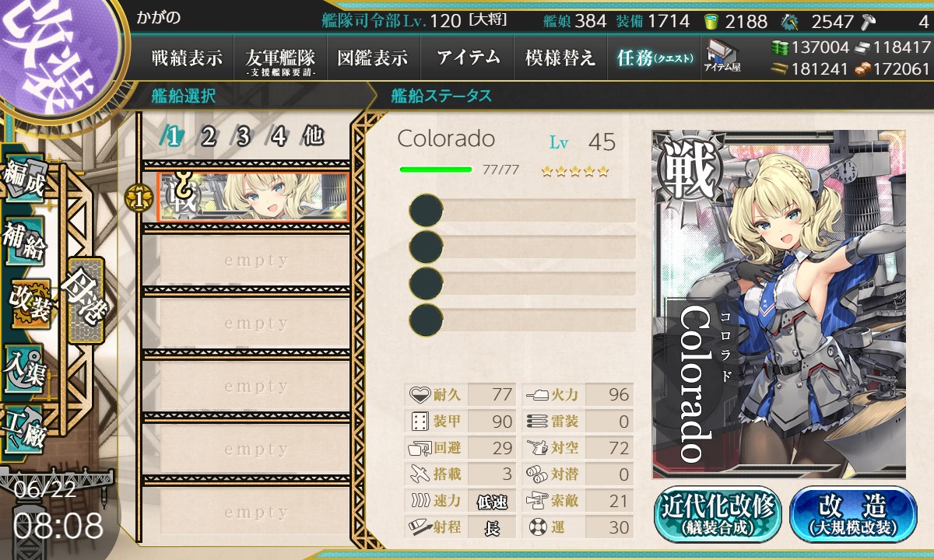Open 図鑑表示 encyclopedia menu

tap(373, 58)
